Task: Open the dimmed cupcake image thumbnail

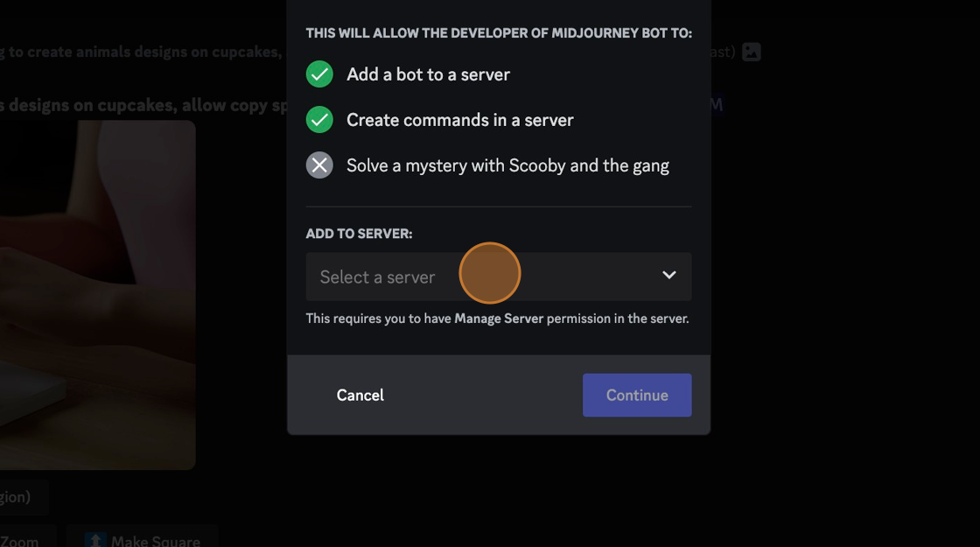Action: (97, 295)
